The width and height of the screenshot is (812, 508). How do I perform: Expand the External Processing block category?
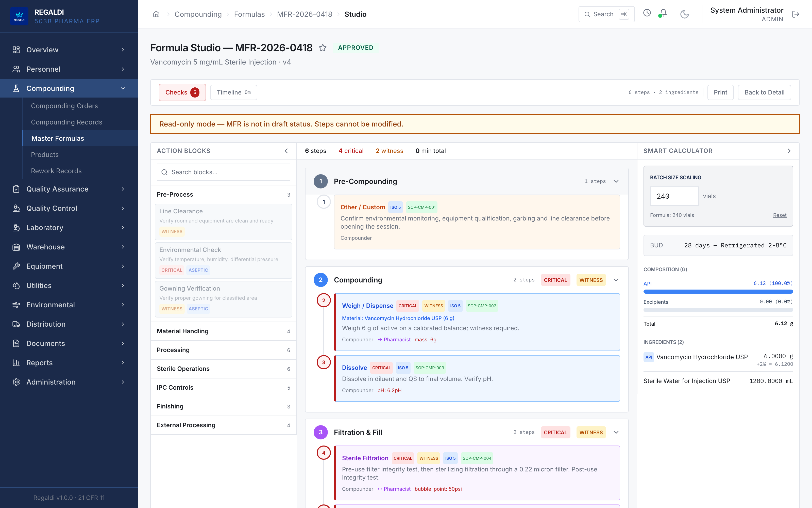(224, 425)
